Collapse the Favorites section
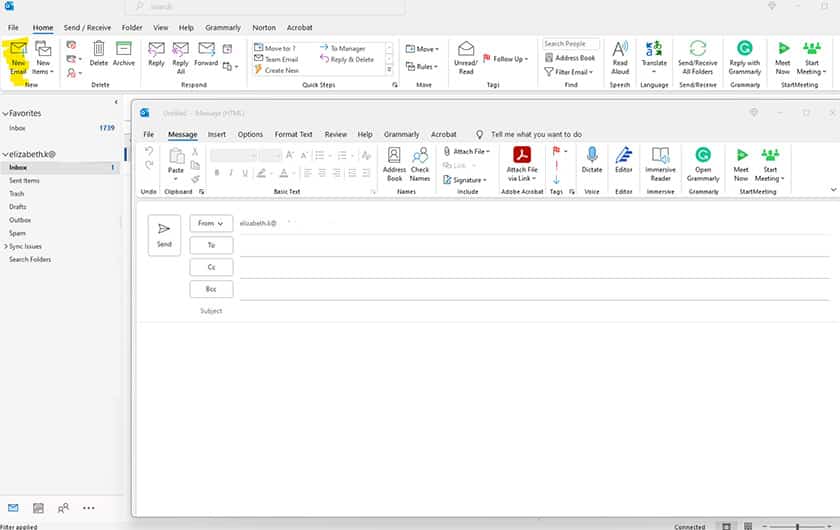The image size is (840, 530). click(x=5, y=114)
